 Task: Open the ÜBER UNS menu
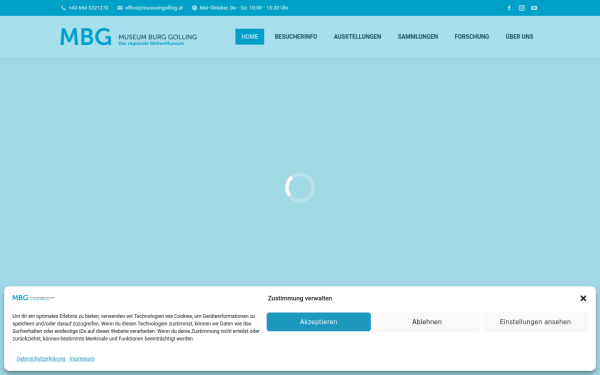(519, 37)
